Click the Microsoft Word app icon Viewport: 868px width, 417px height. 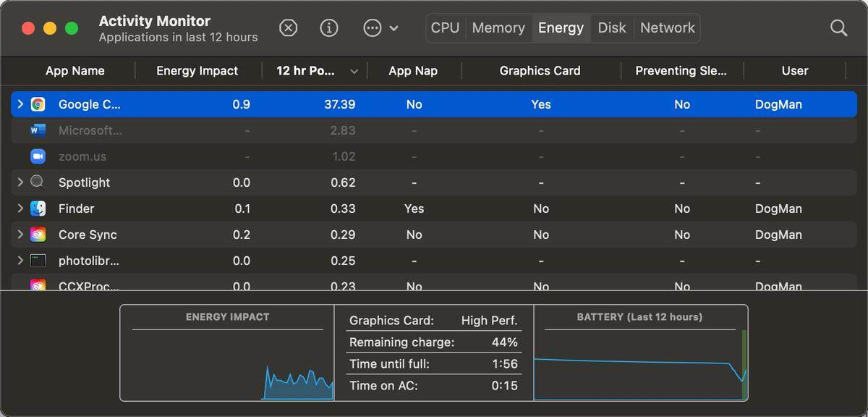[38, 130]
